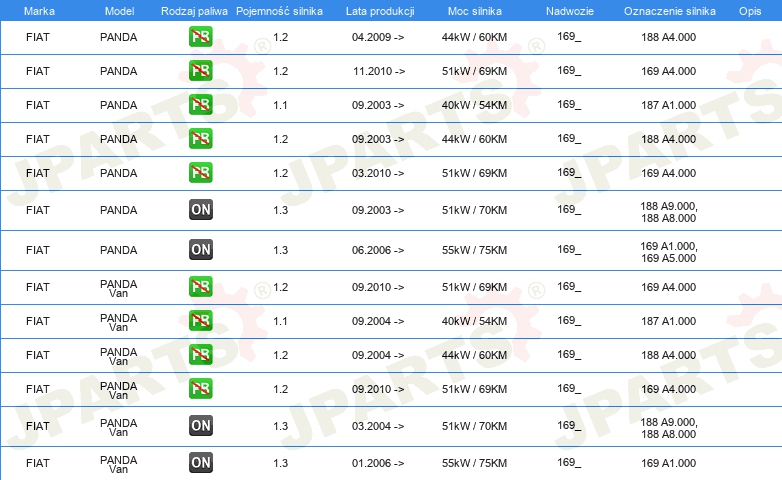This screenshot has height=480, width=782.
Task: Click PANDA Van model in the 03.2004 row
Action: (119, 427)
